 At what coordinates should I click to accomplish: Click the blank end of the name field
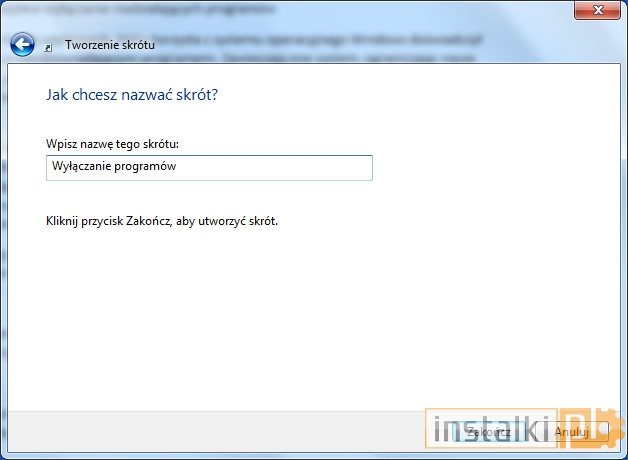point(300,168)
